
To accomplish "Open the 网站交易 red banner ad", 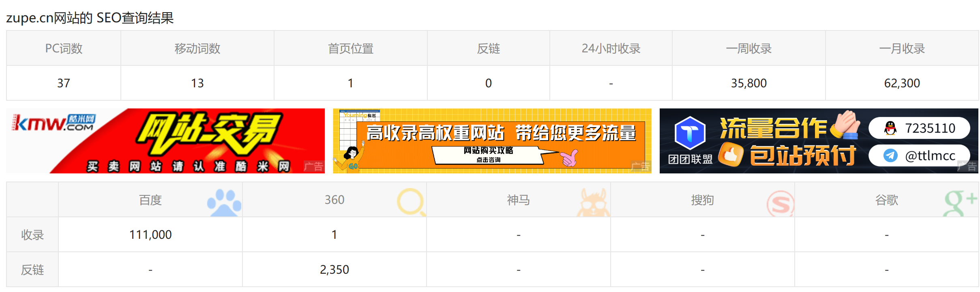I will (x=165, y=141).
